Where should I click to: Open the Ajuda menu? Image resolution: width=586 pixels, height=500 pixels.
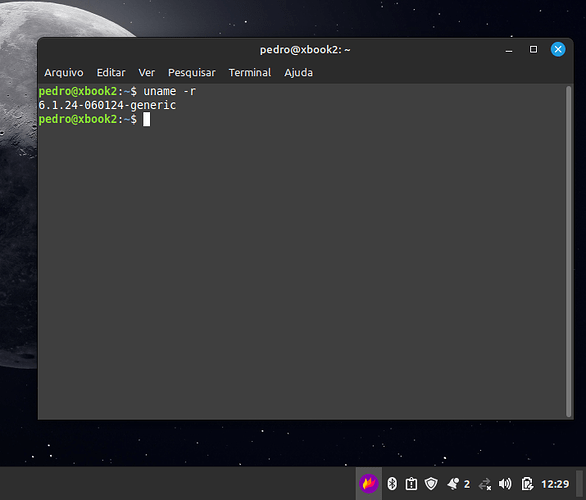pos(298,72)
